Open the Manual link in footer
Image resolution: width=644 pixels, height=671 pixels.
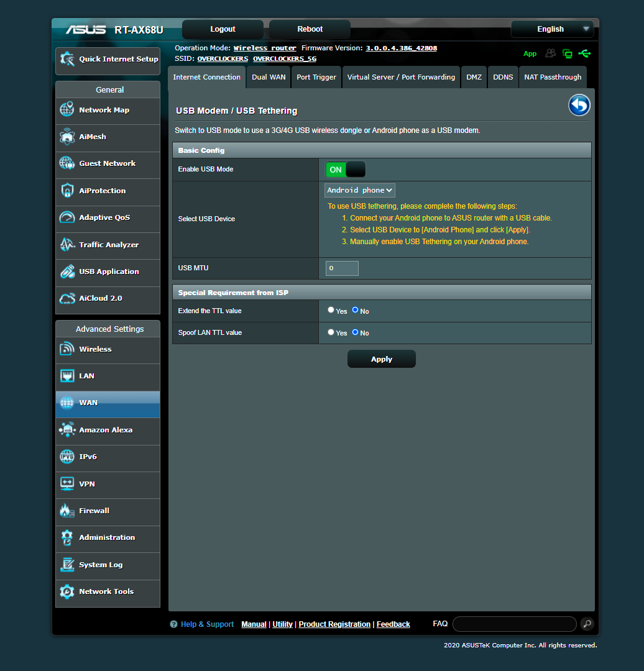coord(254,624)
